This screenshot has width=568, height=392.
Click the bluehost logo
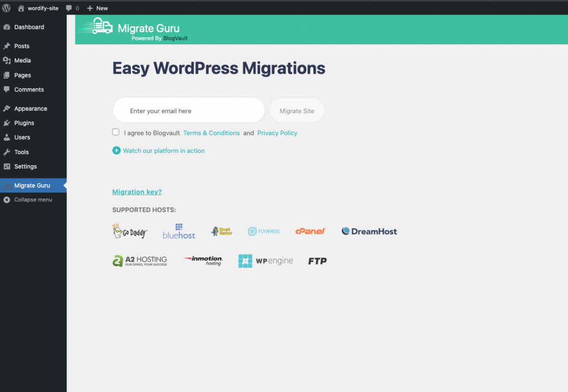point(179,231)
